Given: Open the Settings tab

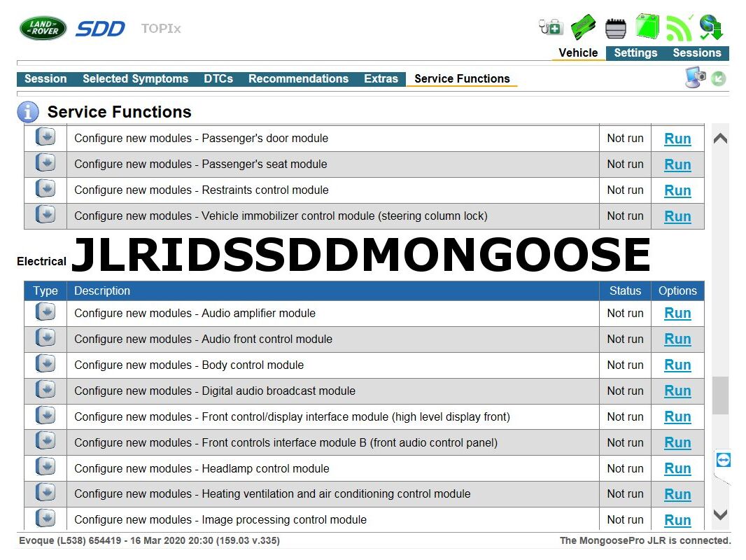Looking at the screenshot, I should (635, 52).
